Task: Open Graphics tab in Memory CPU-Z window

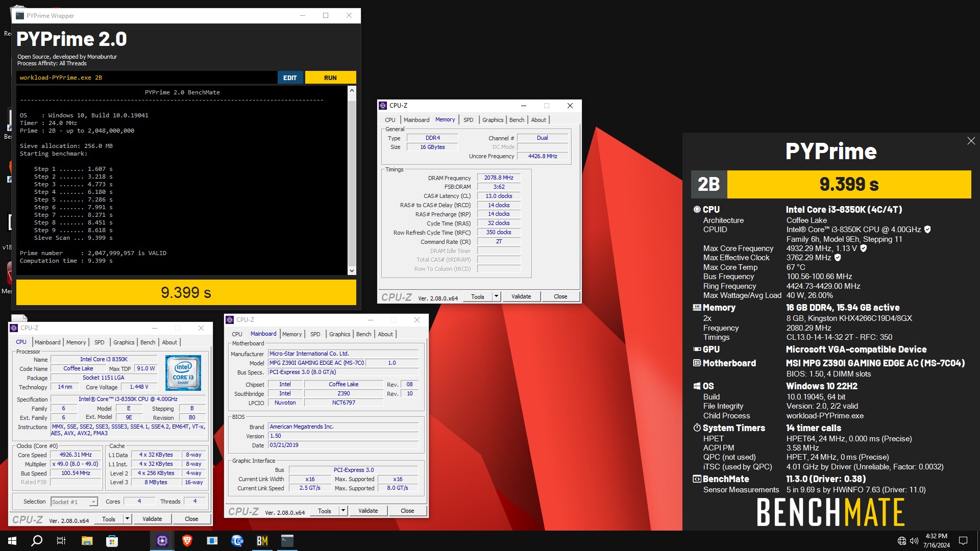Action: (493, 120)
